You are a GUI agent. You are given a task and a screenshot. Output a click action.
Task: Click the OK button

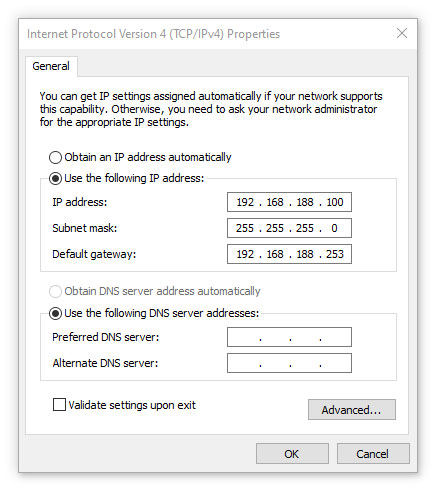[x=292, y=454]
